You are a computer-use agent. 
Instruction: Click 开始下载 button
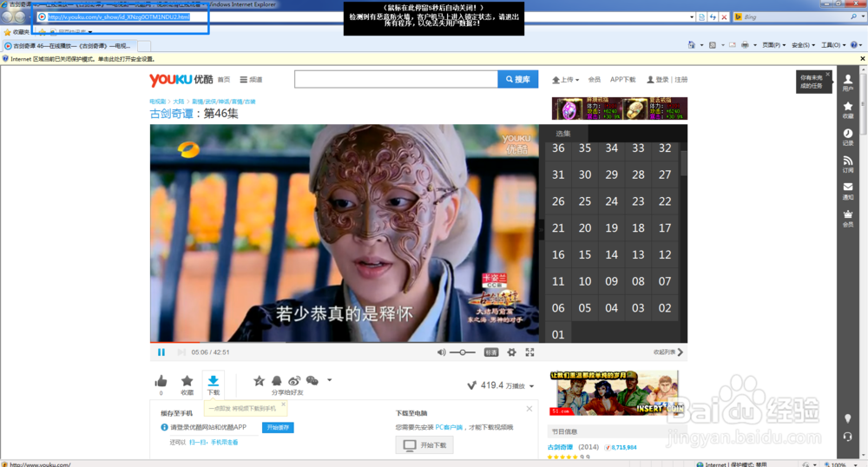pos(424,445)
